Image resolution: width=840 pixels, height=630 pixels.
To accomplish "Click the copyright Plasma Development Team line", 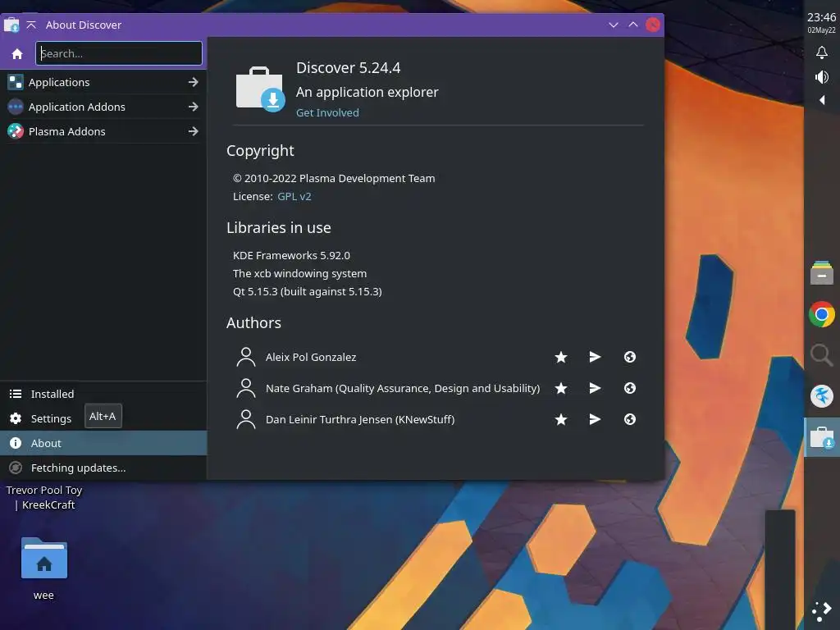I will point(334,178).
